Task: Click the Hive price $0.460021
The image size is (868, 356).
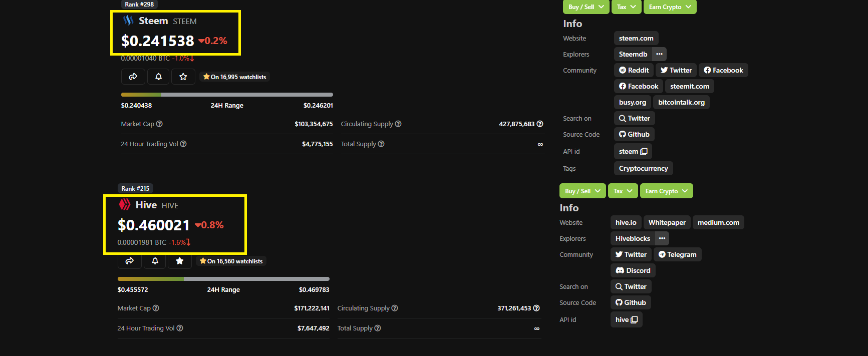Action: pyautogui.click(x=154, y=225)
